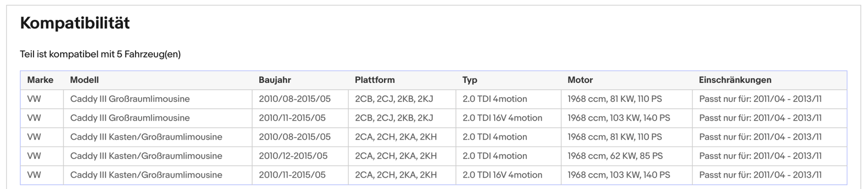This screenshot has width=868, height=189.
Task: Click the compatible vehicles count text
Action: coord(100,55)
